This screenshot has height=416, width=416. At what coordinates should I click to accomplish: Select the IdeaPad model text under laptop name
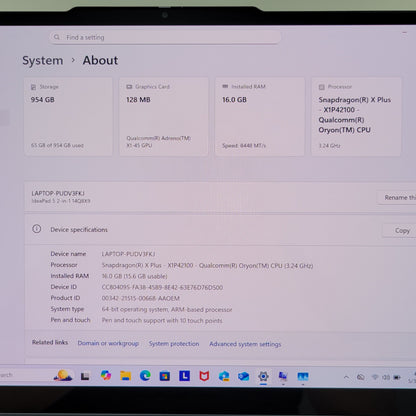tap(61, 201)
